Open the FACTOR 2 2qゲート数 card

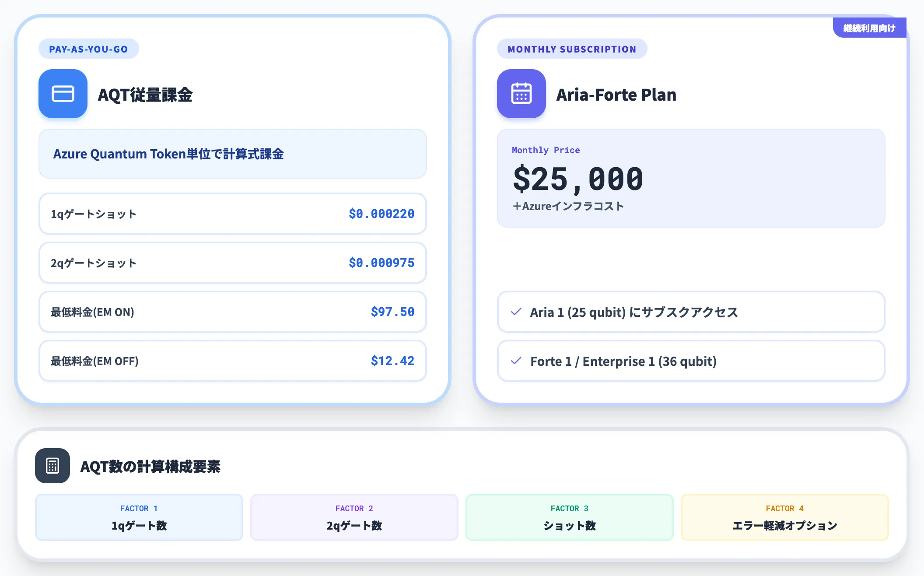pyautogui.click(x=354, y=517)
